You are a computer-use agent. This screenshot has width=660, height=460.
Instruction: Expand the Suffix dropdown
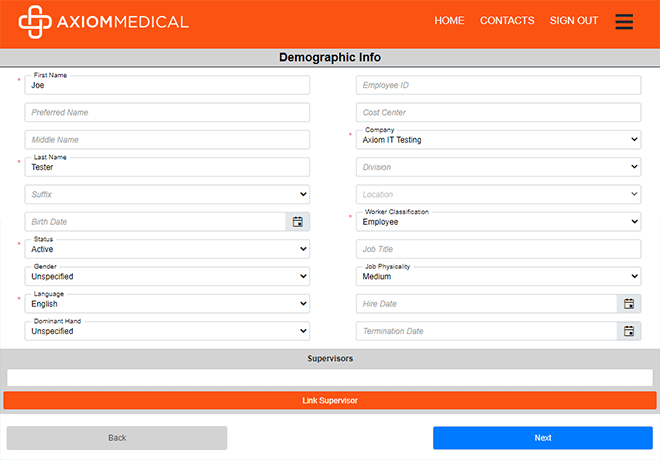(x=167, y=194)
